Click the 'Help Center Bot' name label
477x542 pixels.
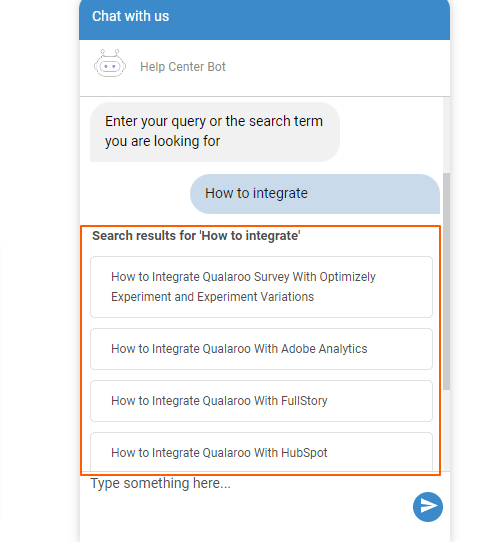[183, 67]
